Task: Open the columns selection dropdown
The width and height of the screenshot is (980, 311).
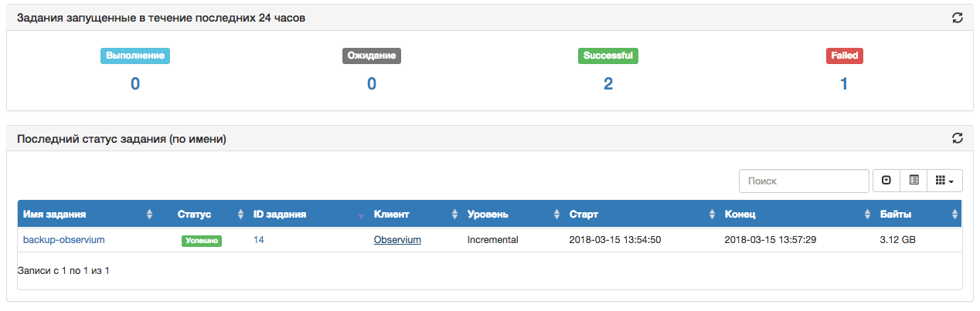Action: click(x=944, y=181)
